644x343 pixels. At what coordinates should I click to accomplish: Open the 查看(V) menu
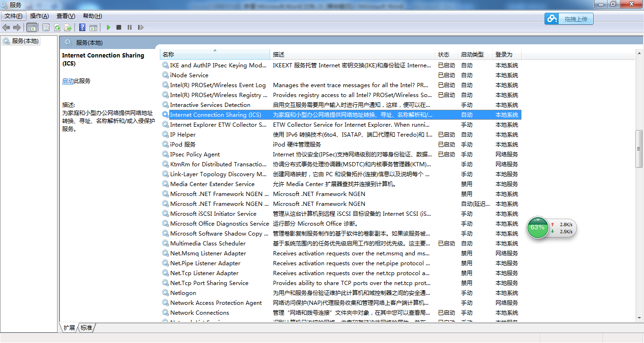point(66,16)
